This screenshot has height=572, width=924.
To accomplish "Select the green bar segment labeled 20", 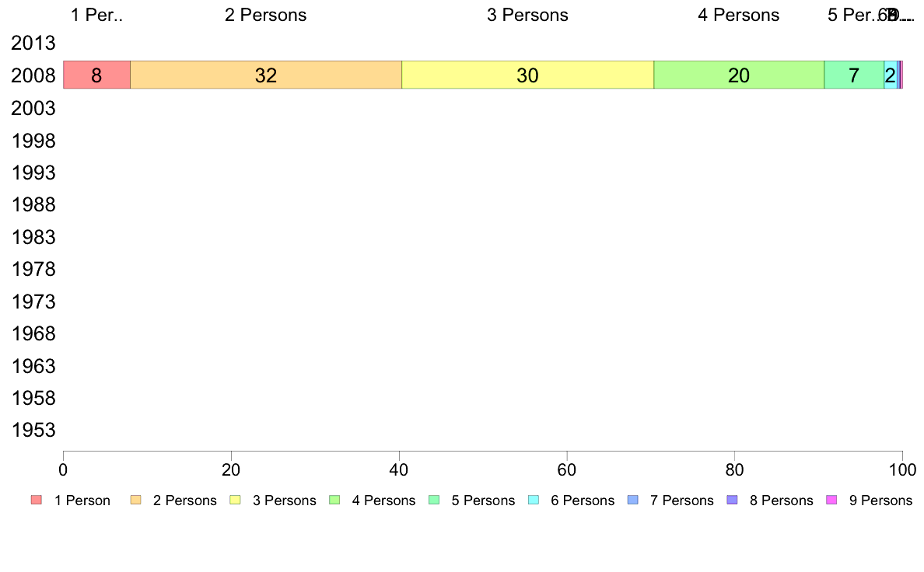I will (x=739, y=75).
